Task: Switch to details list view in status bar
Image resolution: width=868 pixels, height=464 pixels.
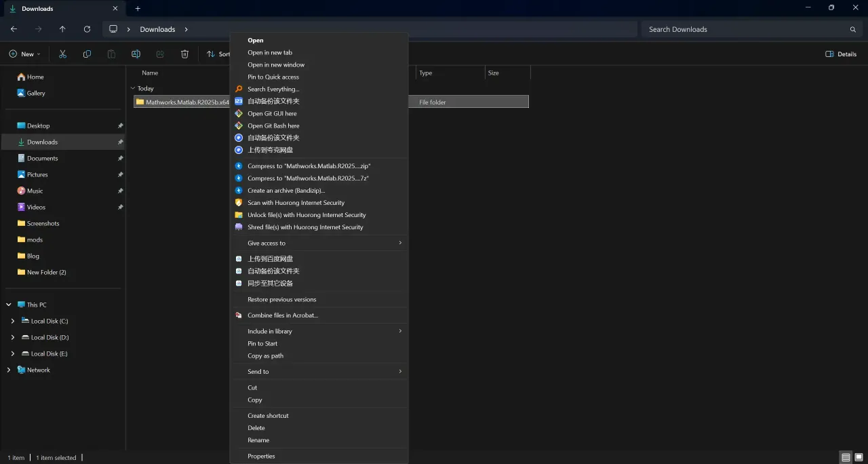Action: pyautogui.click(x=846, y=458)
